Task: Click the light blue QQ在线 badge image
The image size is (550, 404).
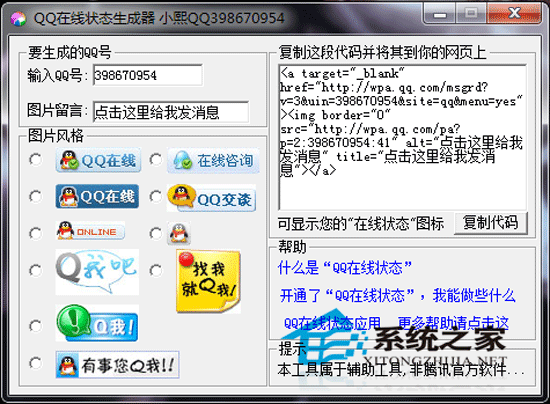Action: click(x=98, y=160)
